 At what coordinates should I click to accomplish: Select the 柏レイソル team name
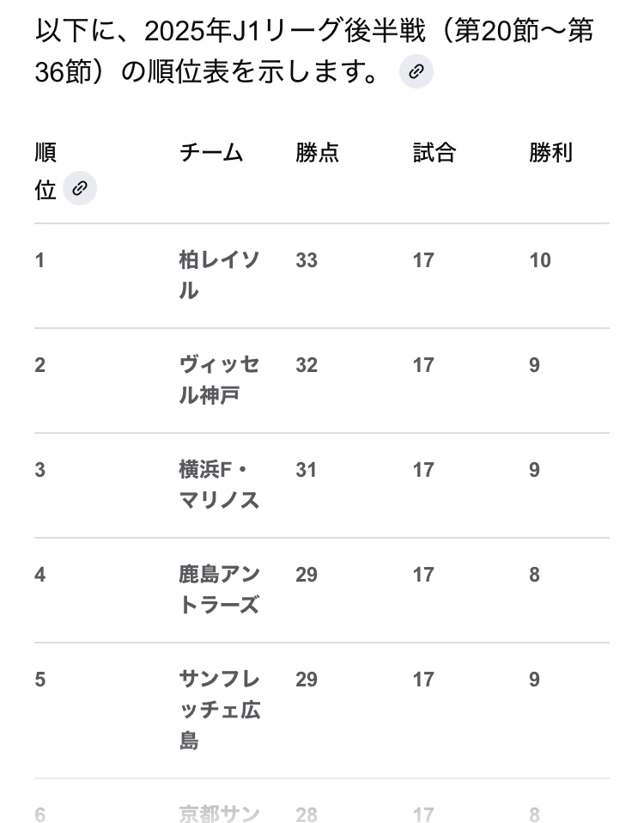pyautogui.click(x=219, y=275)
